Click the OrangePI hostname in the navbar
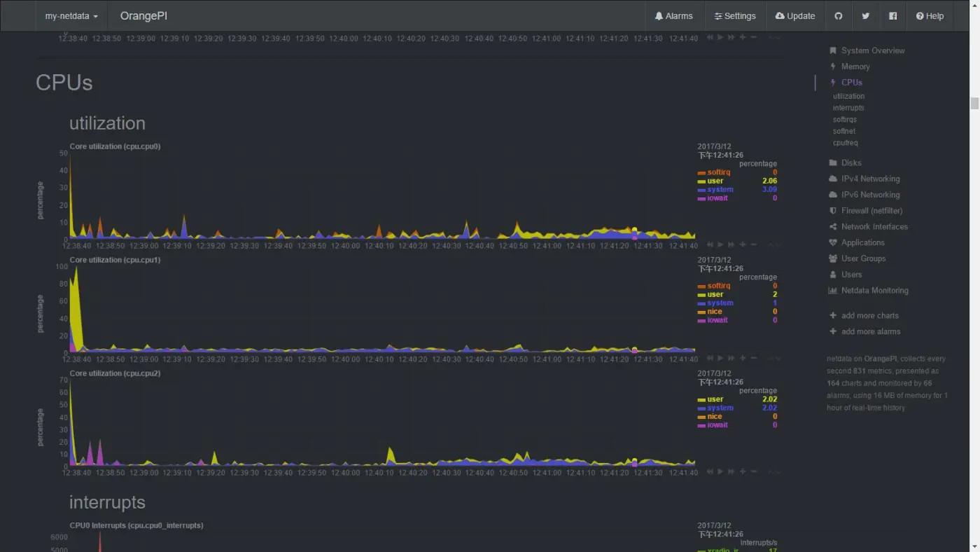 143,16
